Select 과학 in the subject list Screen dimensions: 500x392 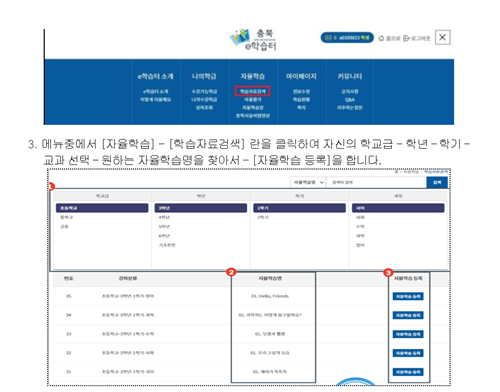pos(360,236)
